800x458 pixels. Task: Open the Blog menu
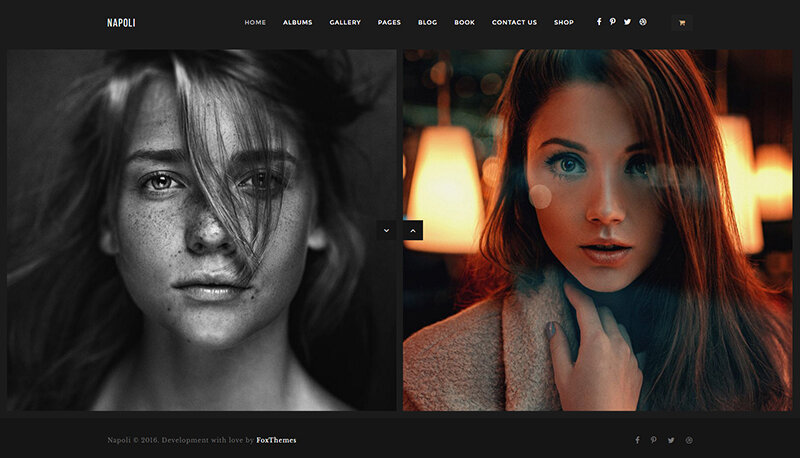tap(428, 22)
